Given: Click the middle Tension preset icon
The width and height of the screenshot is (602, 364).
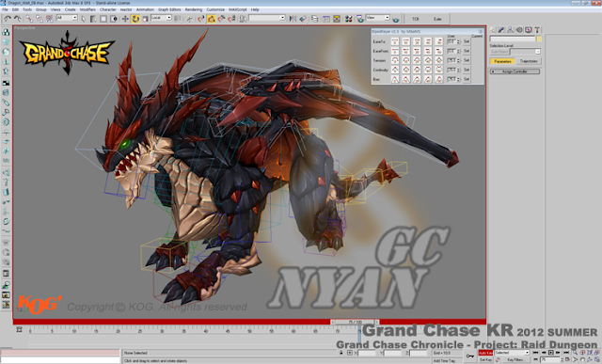Looking at the screenshot, I should pyautogui.click(x=417, y=60).
